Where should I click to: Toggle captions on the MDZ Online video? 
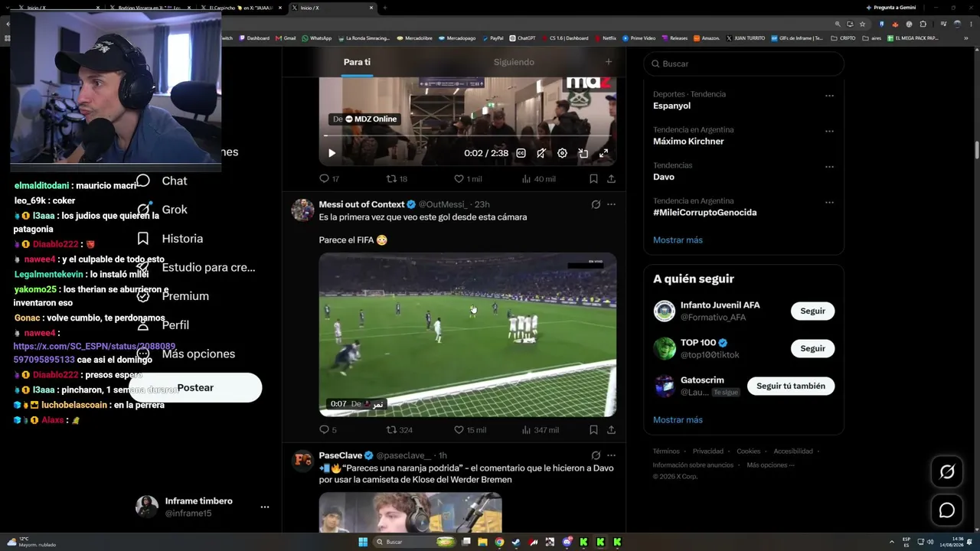(x=521, y=153)
